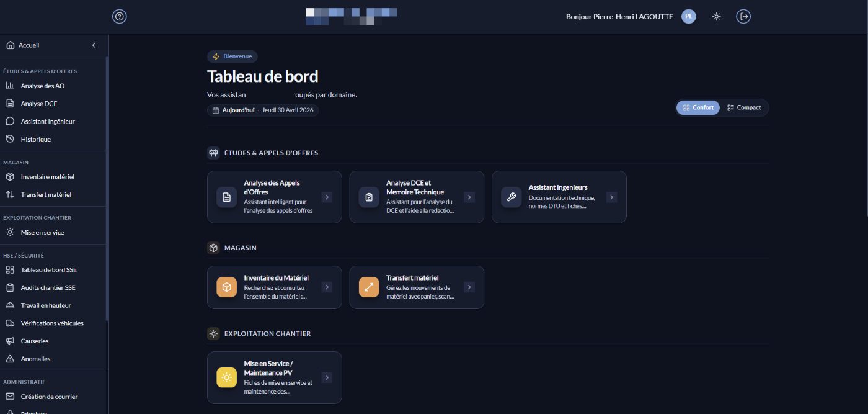Collapse the sidebar with chevron
The image size is (868, 414).
point(94,45)
